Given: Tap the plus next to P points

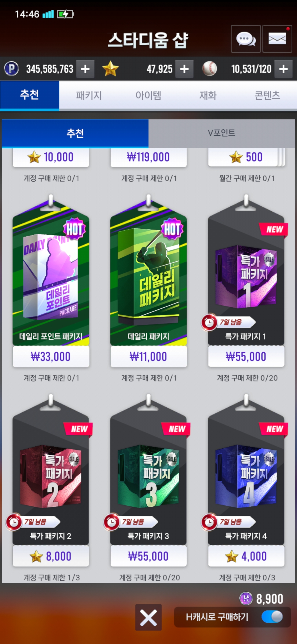Looking at the screenshot, I should (85, 69).
